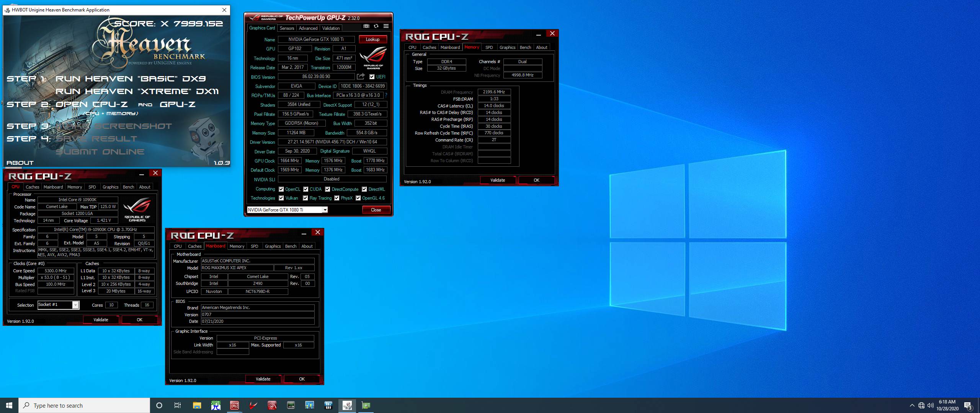Click the dark monitor-graph taskbar icon
This screenshot has height=413, width=980.
tap(291, 405)
